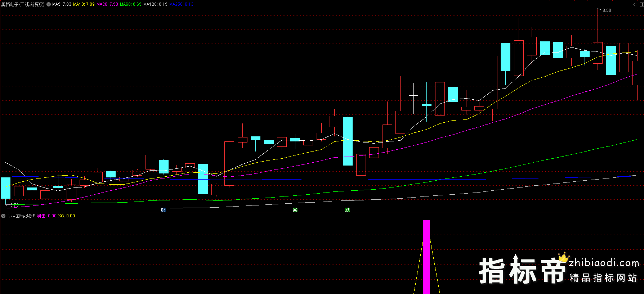
Task: Click the 奥拓电子 (日线.前复权) title
Action: coord(23,4)
